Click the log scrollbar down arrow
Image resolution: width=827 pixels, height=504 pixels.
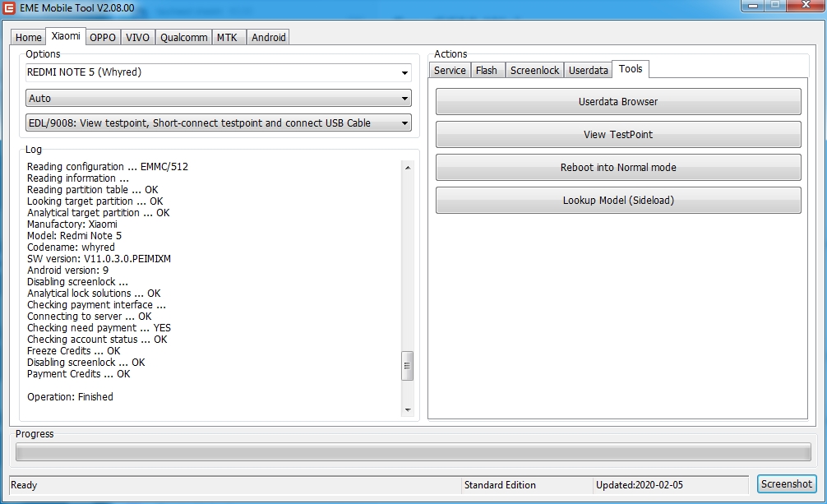coord(408,410)
